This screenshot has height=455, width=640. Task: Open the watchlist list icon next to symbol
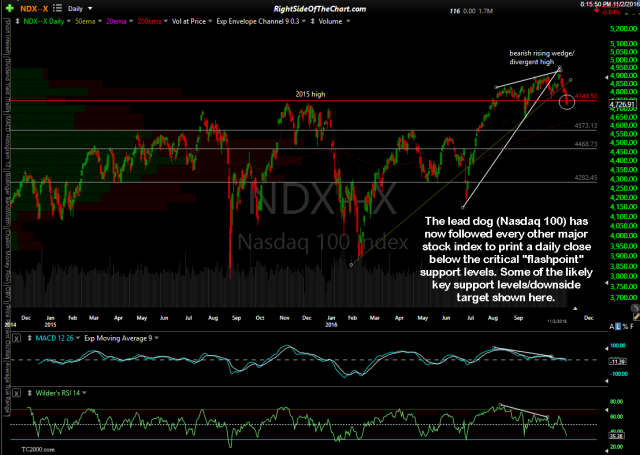click(x=58, y=8)
